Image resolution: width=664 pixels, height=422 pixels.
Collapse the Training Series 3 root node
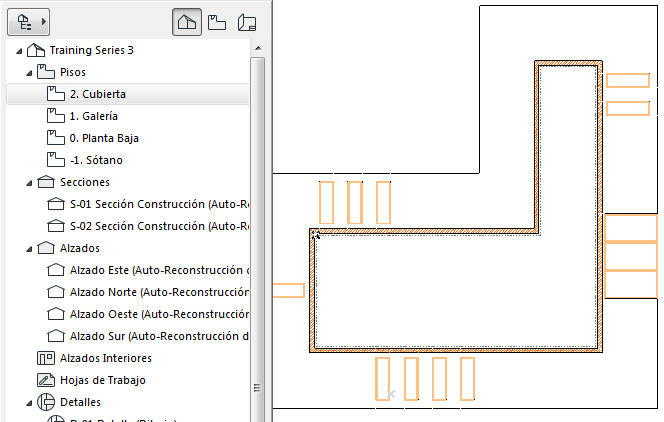pyautogui.click(x=19, y=51)
